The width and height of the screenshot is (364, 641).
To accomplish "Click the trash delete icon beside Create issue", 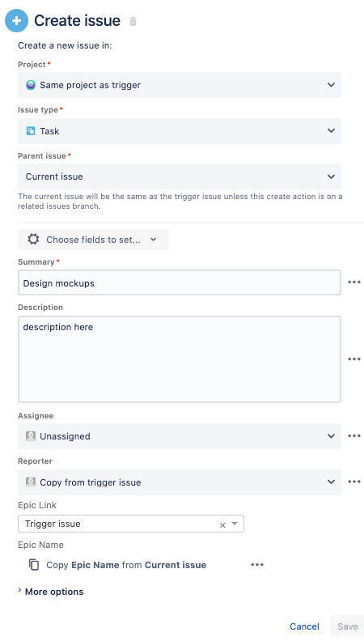I will [133, 21].
